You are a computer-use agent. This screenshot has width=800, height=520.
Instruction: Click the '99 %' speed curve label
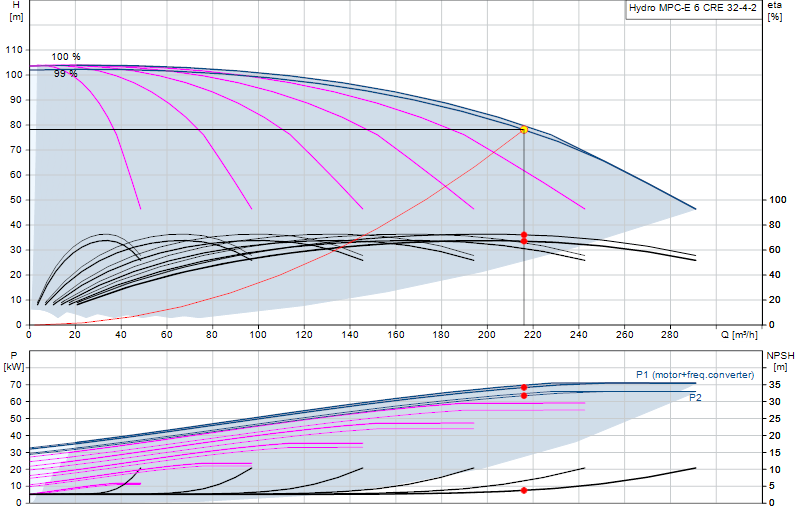(66, 74)
